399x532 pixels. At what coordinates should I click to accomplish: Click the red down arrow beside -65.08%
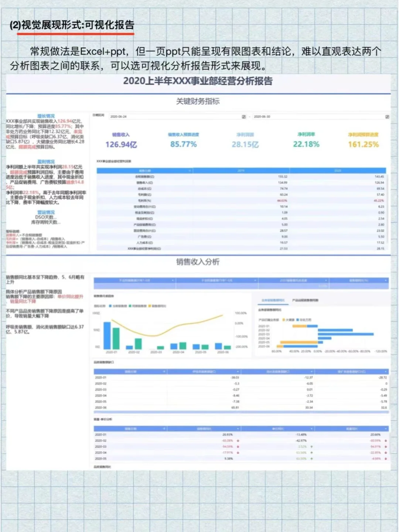[238, 441]
